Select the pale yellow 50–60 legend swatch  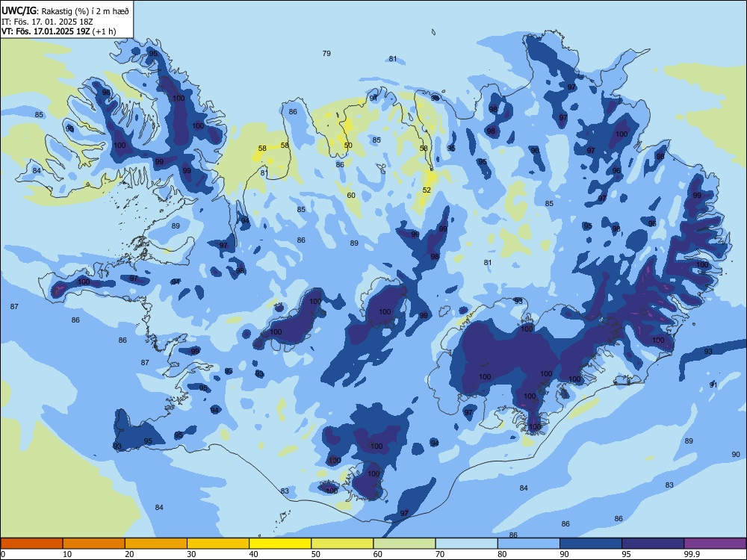(x=342, y=544)
